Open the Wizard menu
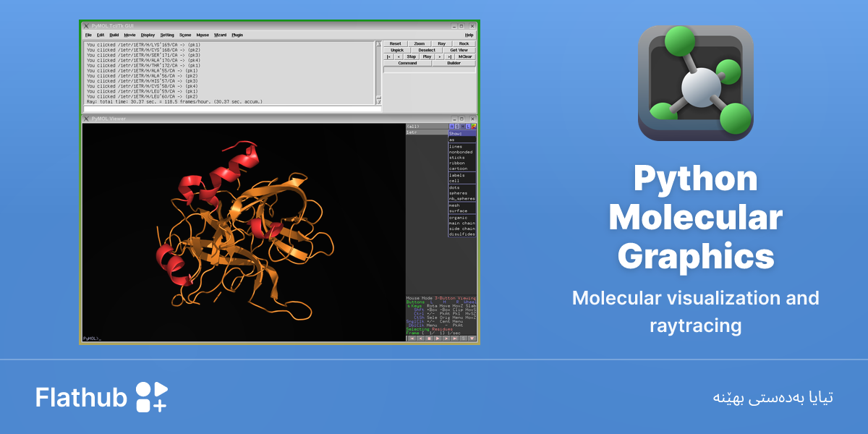The height and width of the screenshot is (434, 868). [220, 35]
